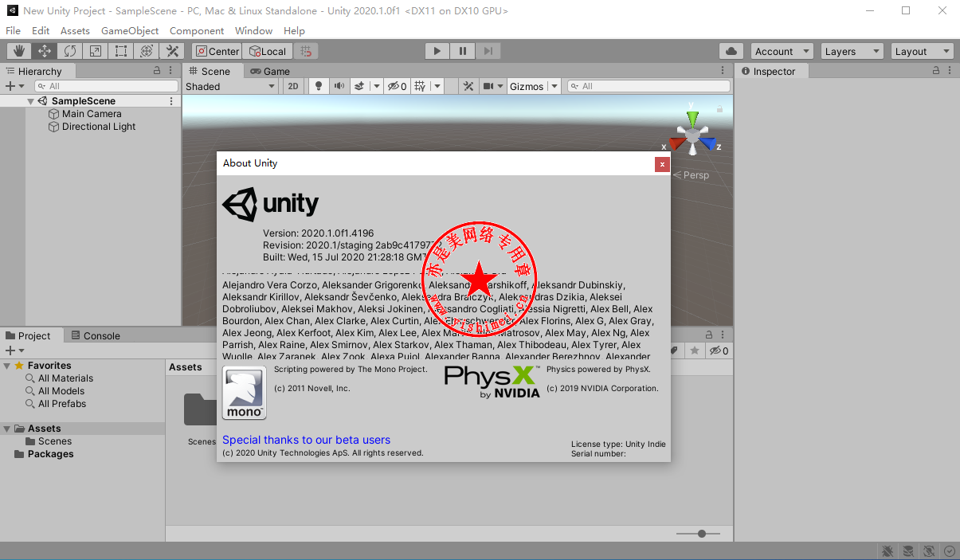Viewport: 960px width, 560px height.
Task: Open Hierarchy create plus dropdown
Action: tap(14, 86)
